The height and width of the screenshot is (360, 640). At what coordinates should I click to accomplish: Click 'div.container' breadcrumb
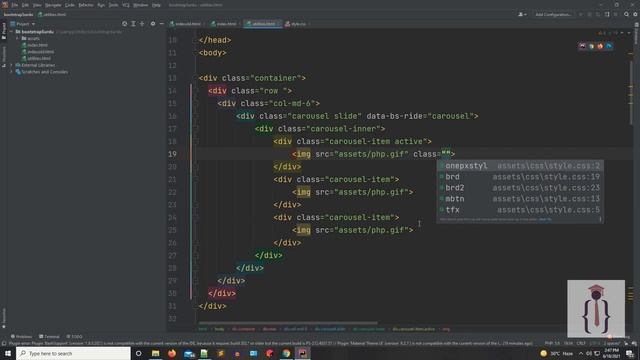(243, 329)
